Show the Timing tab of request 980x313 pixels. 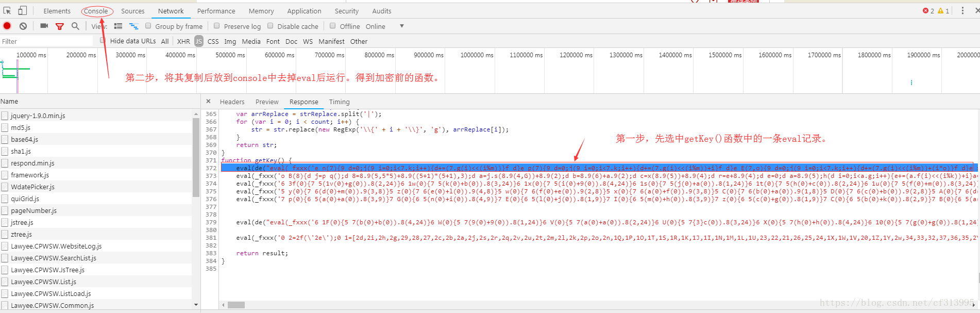(x=340, y=102)
